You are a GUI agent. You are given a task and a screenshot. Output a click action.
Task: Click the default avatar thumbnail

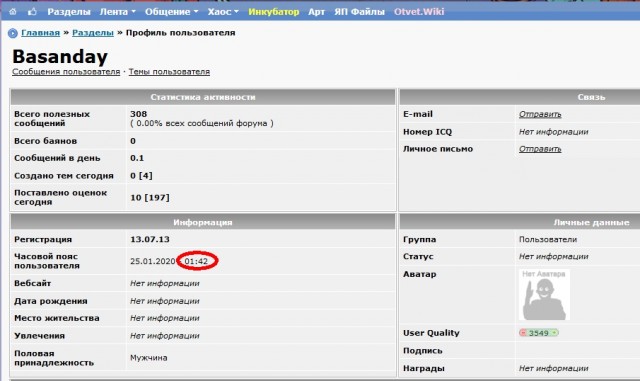coord(544,294)
